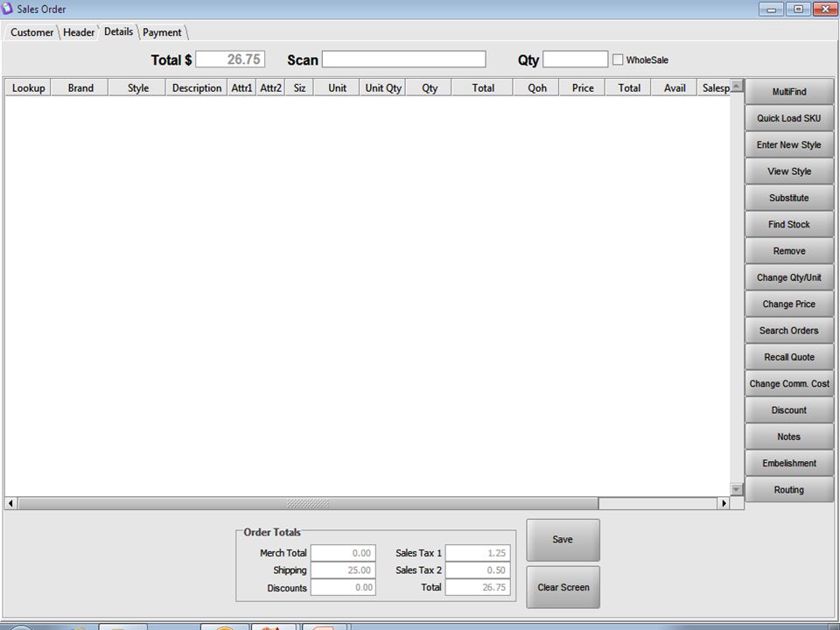This screenshot has height=630, width=840.
Task: Click the MultiFind button
Action: (x=789, y=92)
